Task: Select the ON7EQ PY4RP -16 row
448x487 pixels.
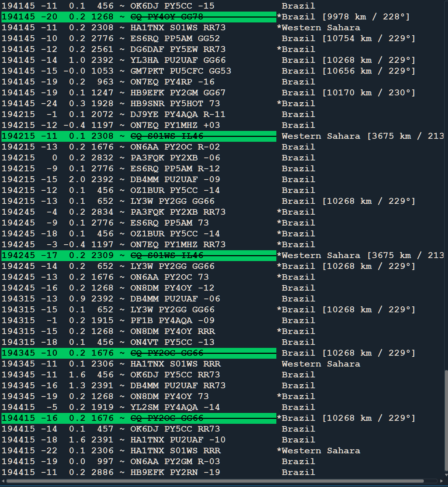Action: 222,82
